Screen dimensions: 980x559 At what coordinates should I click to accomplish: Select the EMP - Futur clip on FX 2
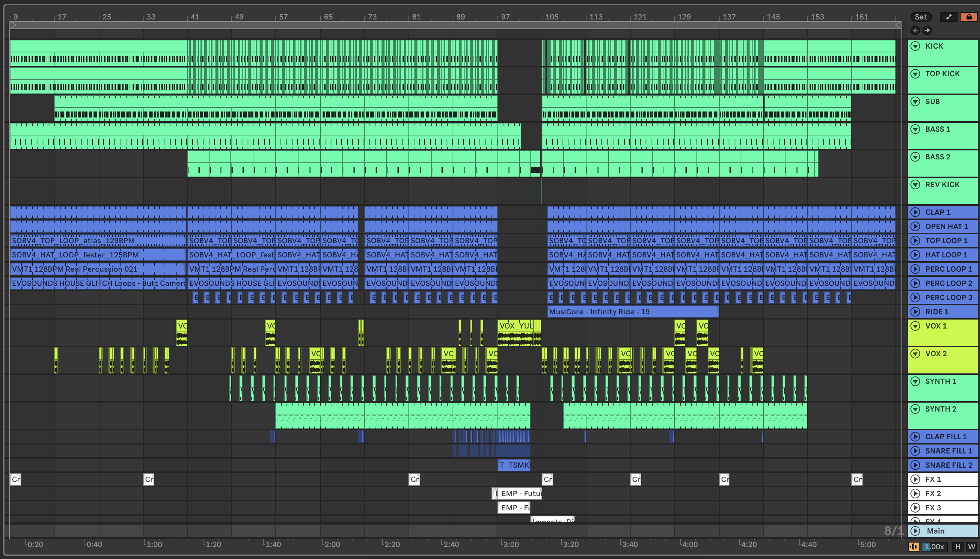pyautogui.click(x=520, y=494)
